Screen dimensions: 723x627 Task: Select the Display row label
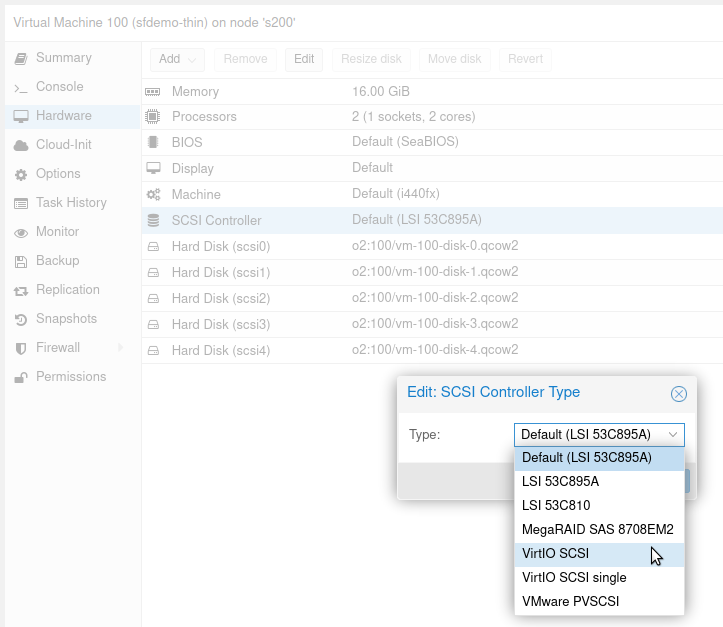tap(193, 168)
